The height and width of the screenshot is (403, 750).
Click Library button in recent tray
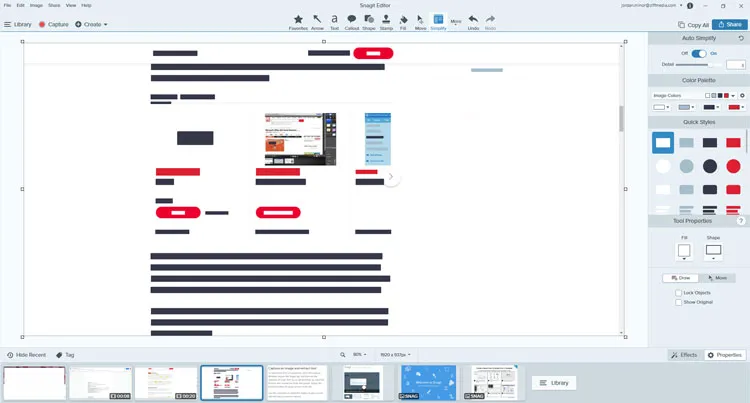(x=554, y=383)
